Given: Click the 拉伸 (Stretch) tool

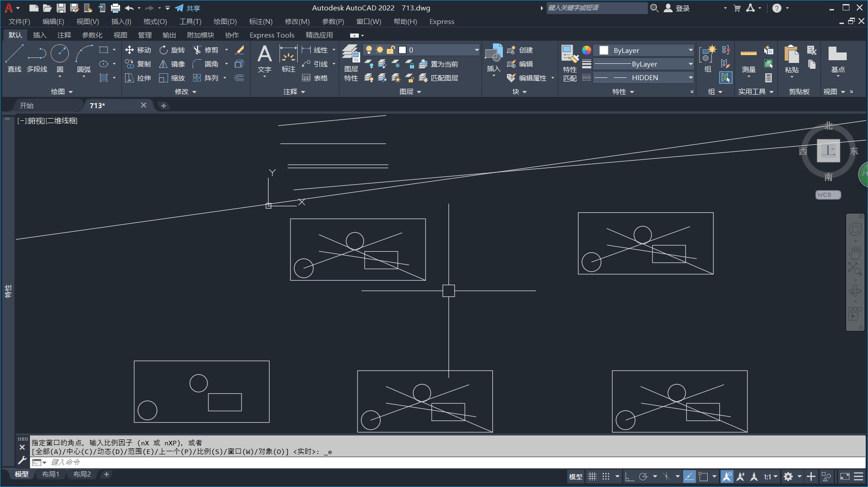Looking at the screenshot, I should [138, 78].
